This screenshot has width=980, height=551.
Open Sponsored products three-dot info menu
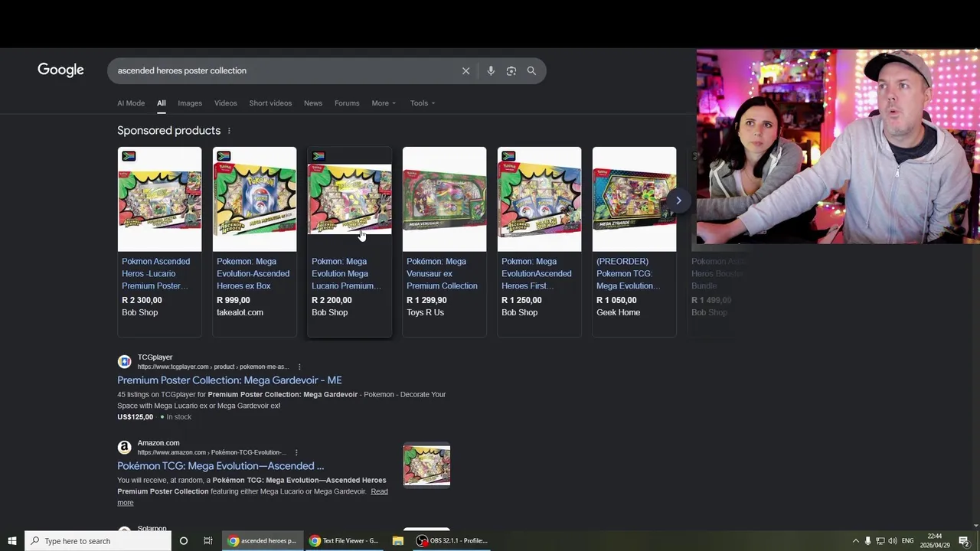tap(228, 131)
